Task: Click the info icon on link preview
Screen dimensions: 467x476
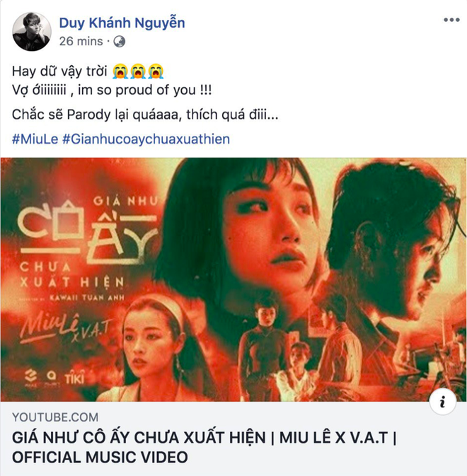Action: coord(443,401)
